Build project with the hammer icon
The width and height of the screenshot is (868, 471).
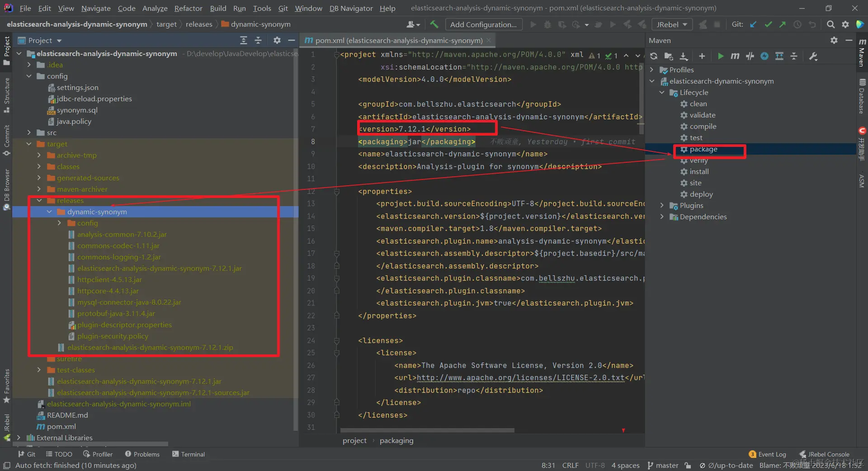[x=434, y=24]
